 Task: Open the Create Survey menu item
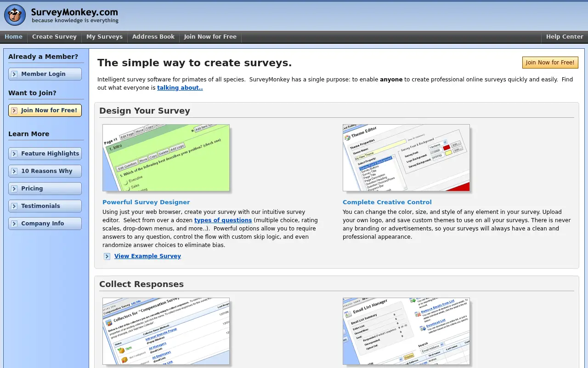[x=54, y=37]
